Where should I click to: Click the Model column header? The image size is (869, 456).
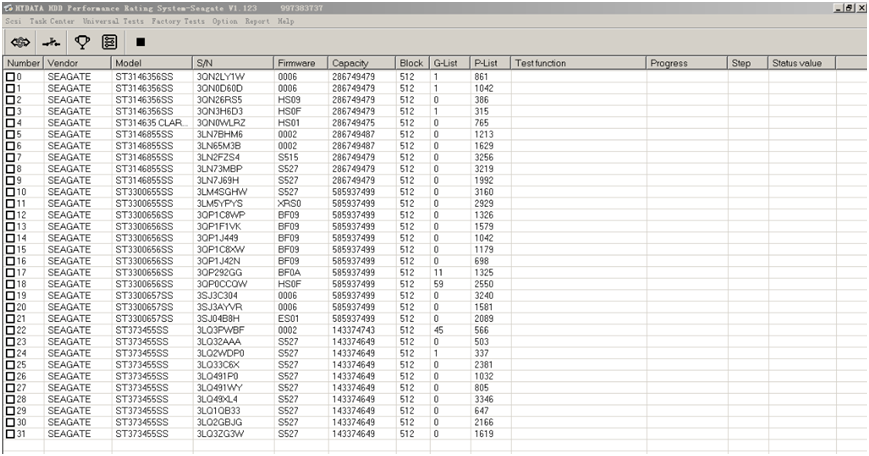tap(152, 63)
